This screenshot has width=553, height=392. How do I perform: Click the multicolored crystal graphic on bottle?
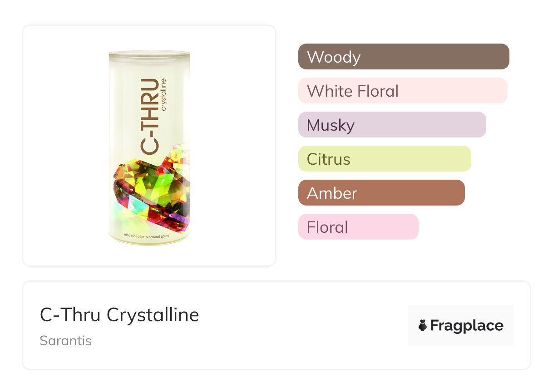click(x=152, y=191)
